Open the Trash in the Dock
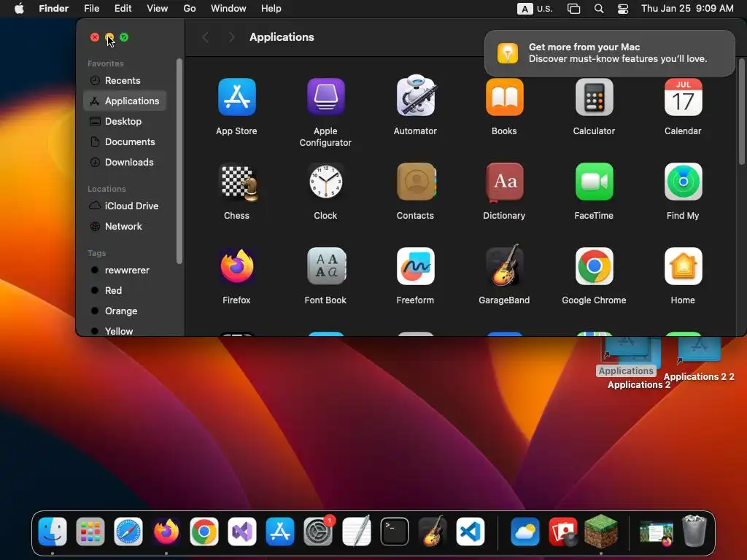Viewport: 747px width, 560px height. point(694,531)
